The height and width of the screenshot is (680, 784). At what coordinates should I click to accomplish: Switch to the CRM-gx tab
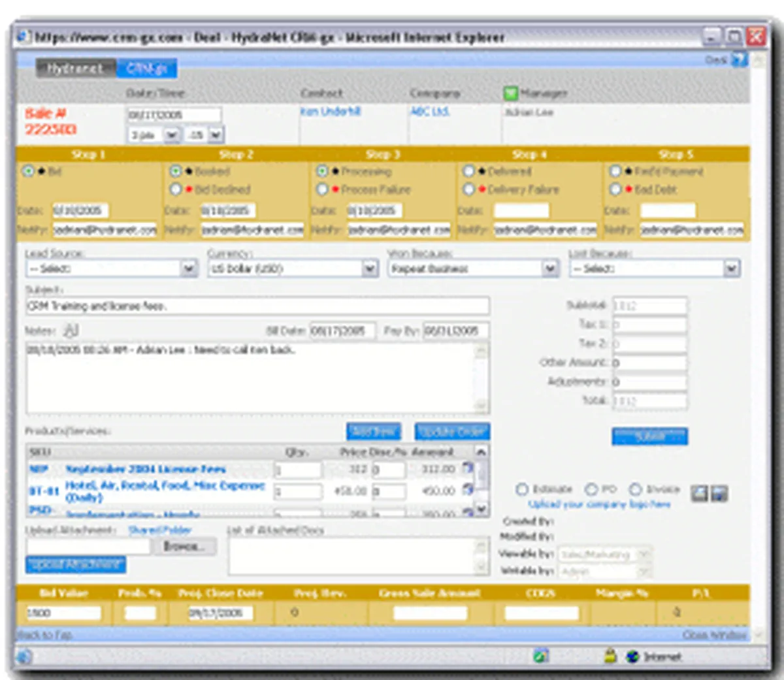click(146, 68)
